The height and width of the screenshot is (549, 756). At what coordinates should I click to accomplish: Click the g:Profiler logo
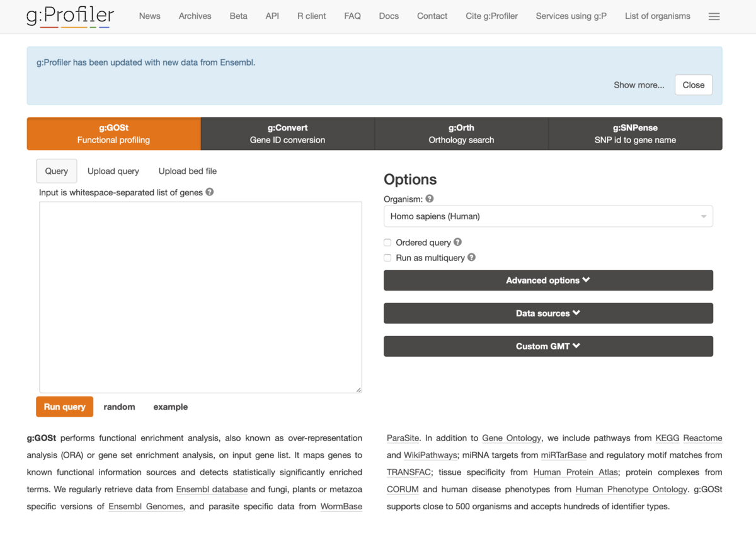tap(70, 17)
